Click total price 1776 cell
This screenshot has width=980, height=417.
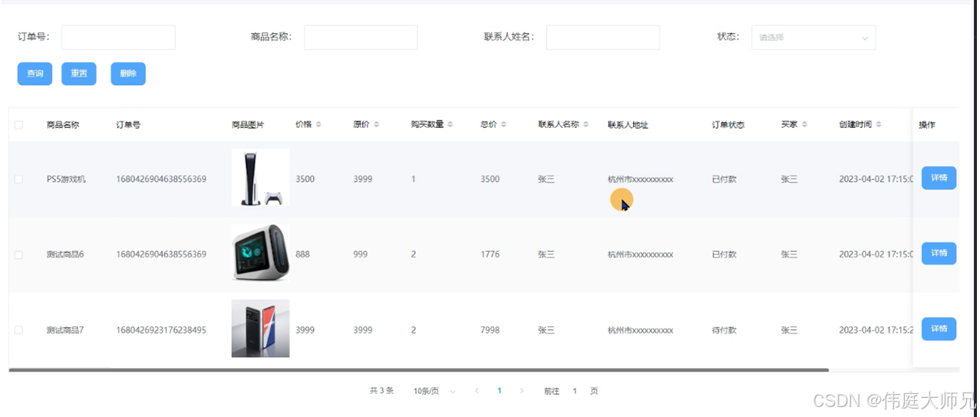pyautogui.click(x=490, y=254)
